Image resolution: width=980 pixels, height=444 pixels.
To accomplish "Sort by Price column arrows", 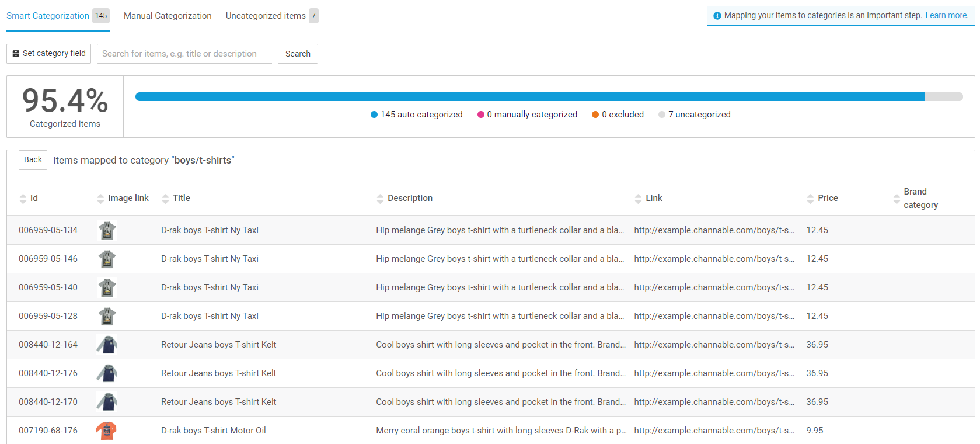I will pos(810,199).
